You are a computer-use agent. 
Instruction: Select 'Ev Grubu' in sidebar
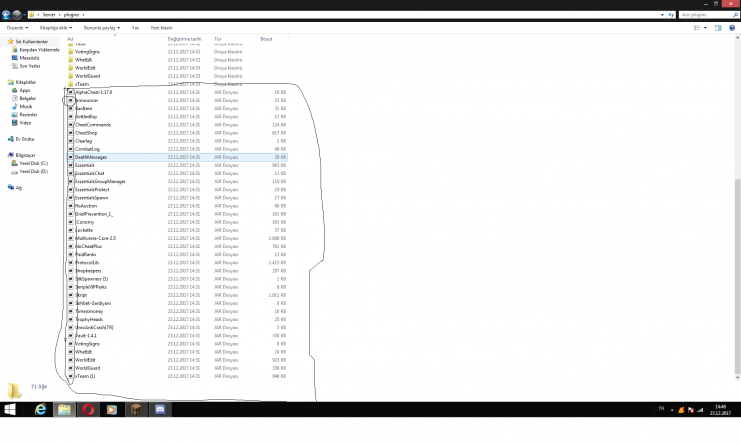point(25,139)
